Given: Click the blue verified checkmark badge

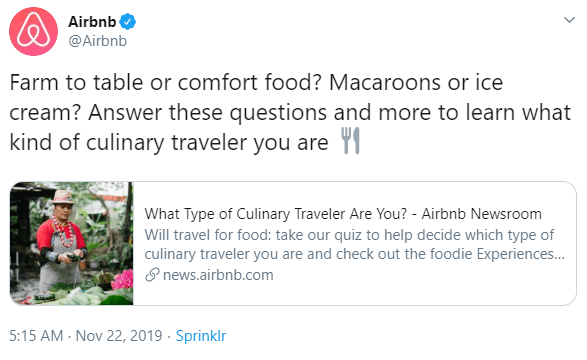Looking at the screenshot, I should pos(128,22).
